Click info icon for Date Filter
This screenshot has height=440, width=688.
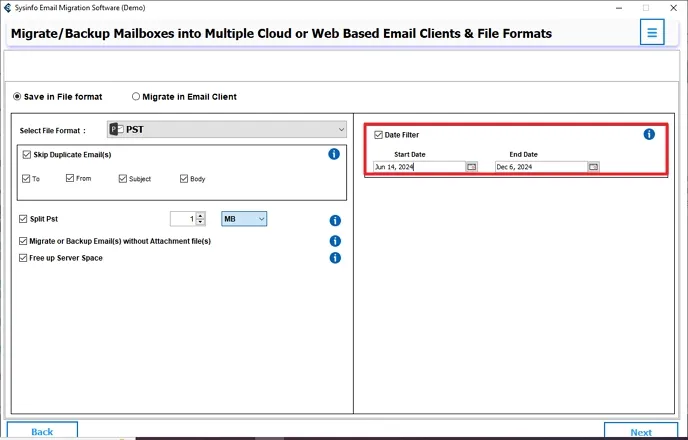click(x=649, y=134)
